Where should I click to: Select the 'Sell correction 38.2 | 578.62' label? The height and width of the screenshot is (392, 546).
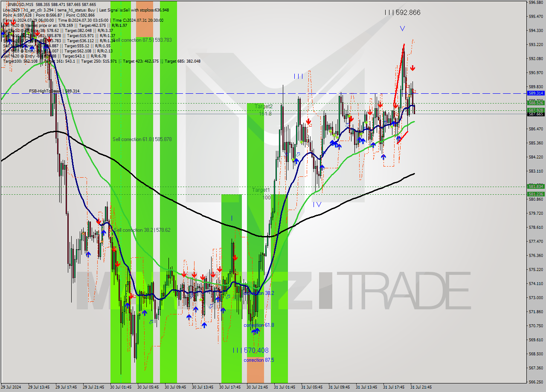pyautogui.click(x=142, y=230)
